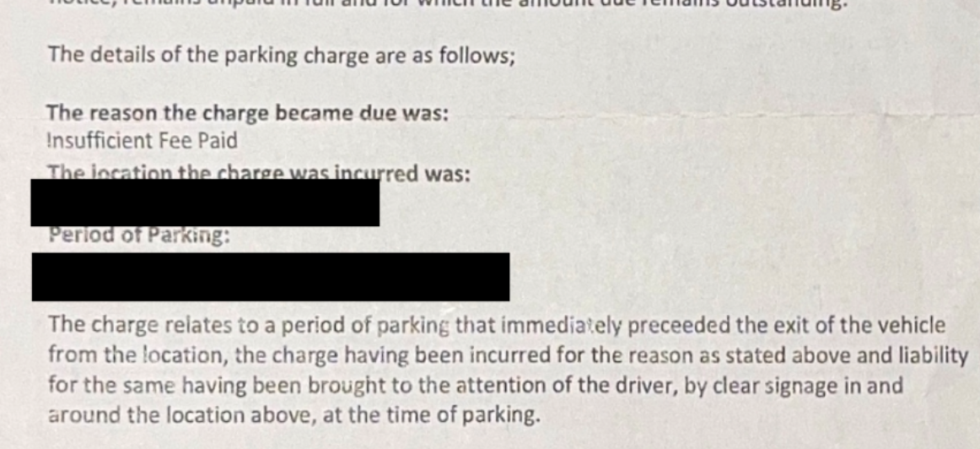980x449 pixels.
Task: Click the black redaction box under Period of Parking
Action: [x=271, y=277]
